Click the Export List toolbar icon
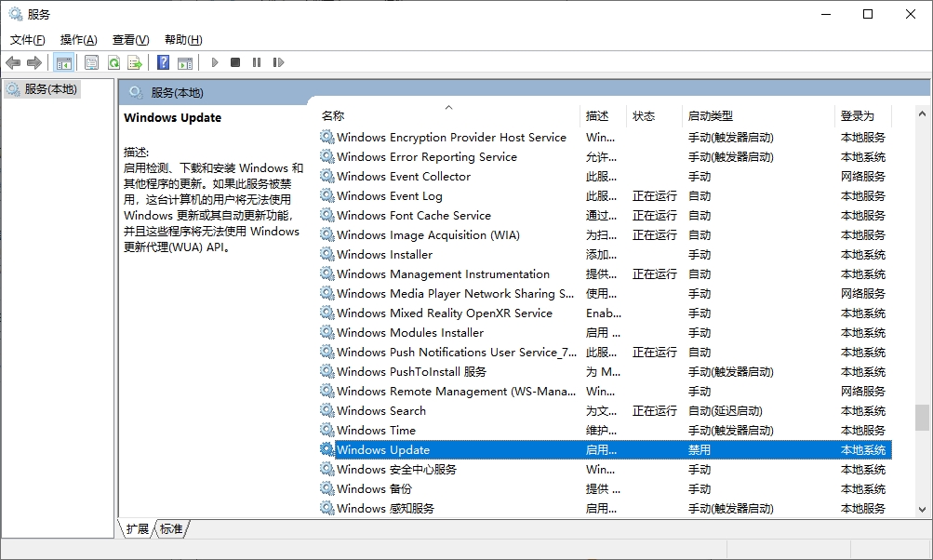 tap(135, 62)
